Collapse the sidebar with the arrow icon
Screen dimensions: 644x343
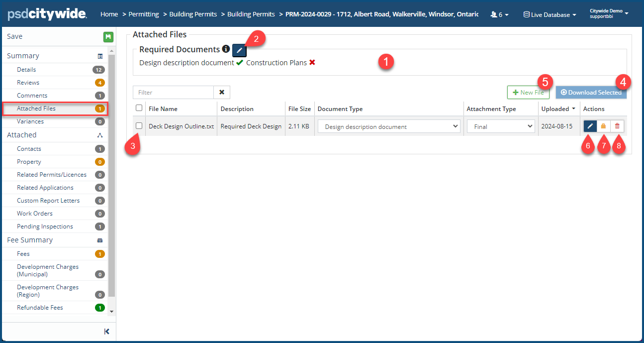coord(106,332)
